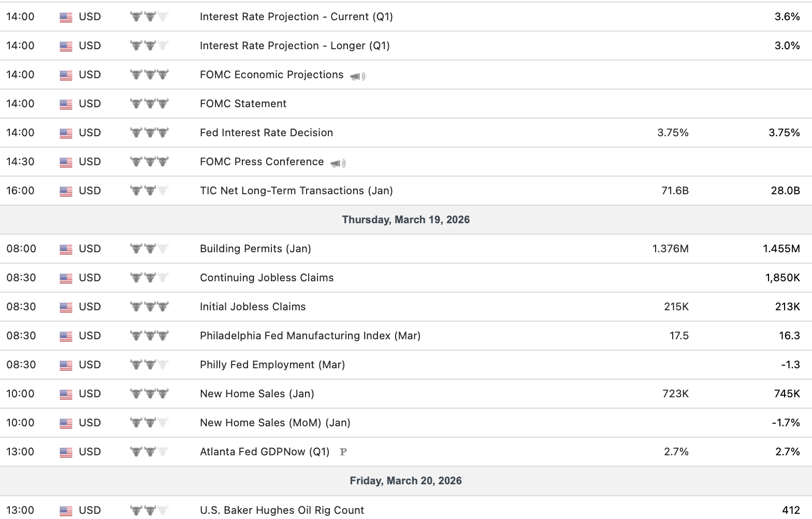
Task: Click the Friday, March 20, 2026 date header
Action: (405, 481)
